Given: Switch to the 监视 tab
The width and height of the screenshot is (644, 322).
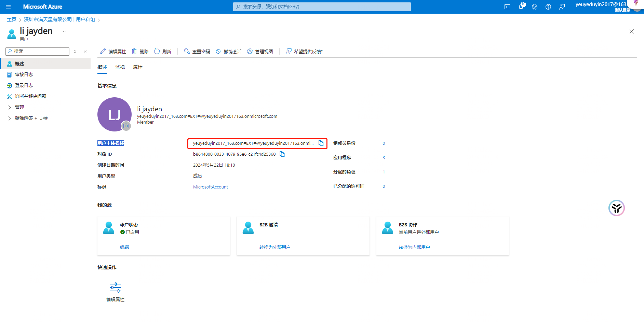Looking at the screenshot, I should [120, 68].
